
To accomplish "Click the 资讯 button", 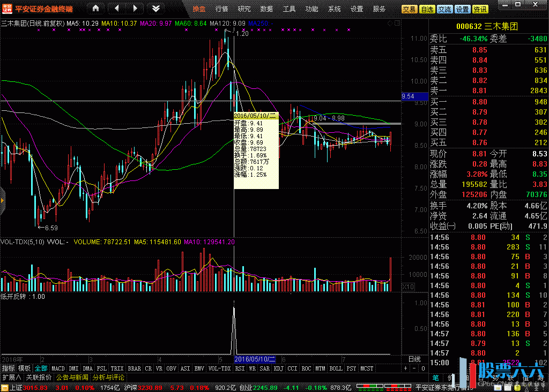I will pos(480,9).
